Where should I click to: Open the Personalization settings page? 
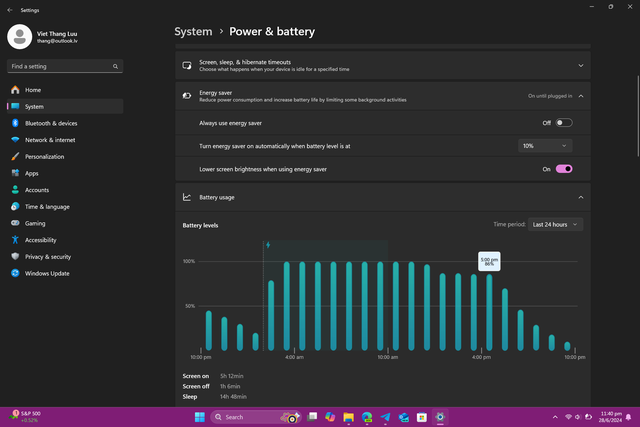click(45, 156)
